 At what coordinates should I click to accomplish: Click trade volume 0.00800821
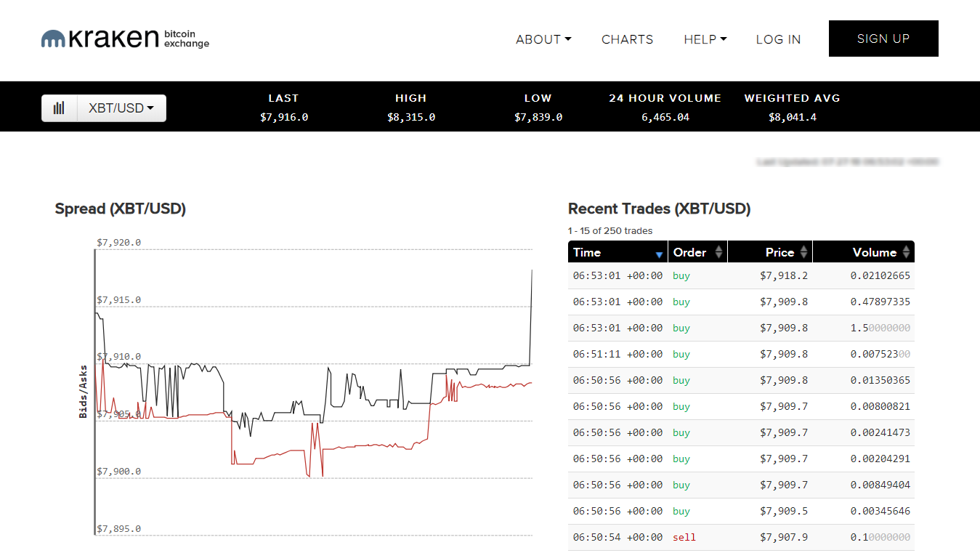pos(880,406)
